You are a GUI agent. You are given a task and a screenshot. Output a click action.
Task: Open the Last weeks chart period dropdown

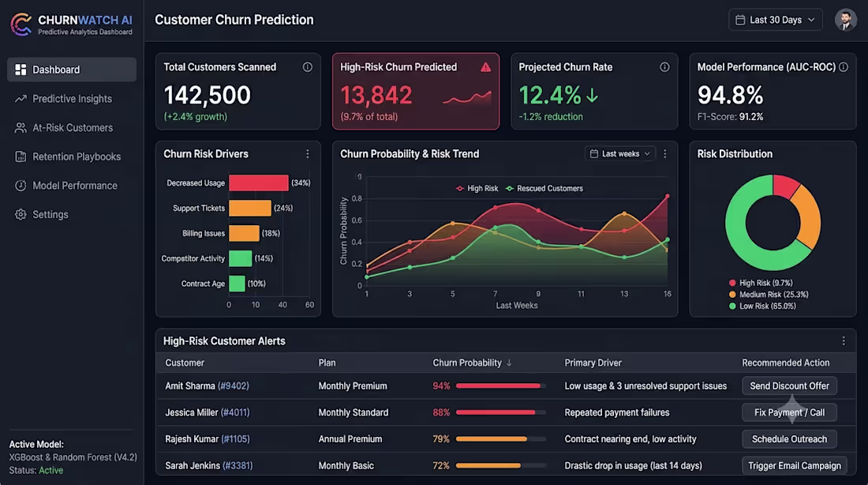click(620, 153)
